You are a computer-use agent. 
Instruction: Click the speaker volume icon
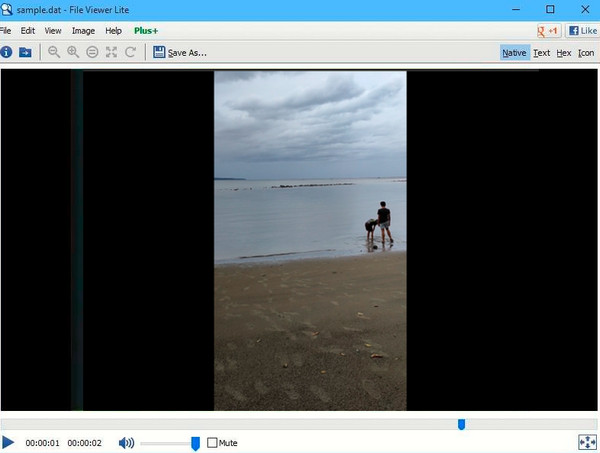[126, 443]
